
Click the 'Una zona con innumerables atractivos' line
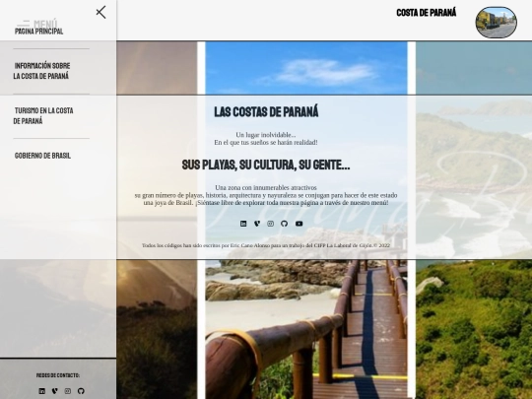tap(266, 187)
